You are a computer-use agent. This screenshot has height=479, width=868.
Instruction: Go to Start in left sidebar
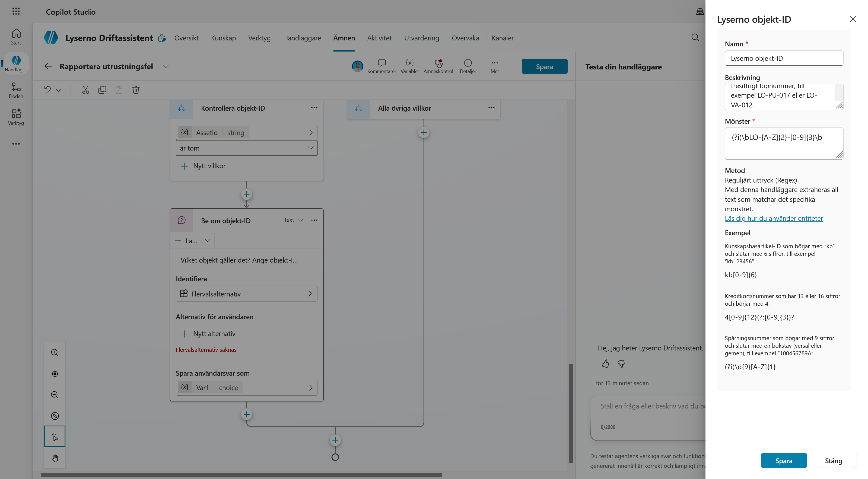pyautogui.click(x=16, y=36)
